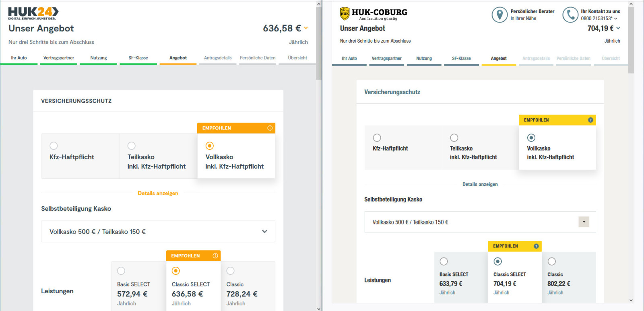Expand phone number 0800 2153153 dropdown
Viewport: 644px width, 311px height.
click(x=615, y=19)
